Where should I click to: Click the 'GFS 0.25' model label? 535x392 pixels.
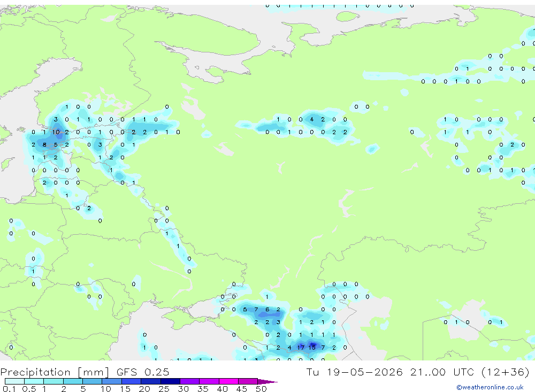click(x=143, y=372)
